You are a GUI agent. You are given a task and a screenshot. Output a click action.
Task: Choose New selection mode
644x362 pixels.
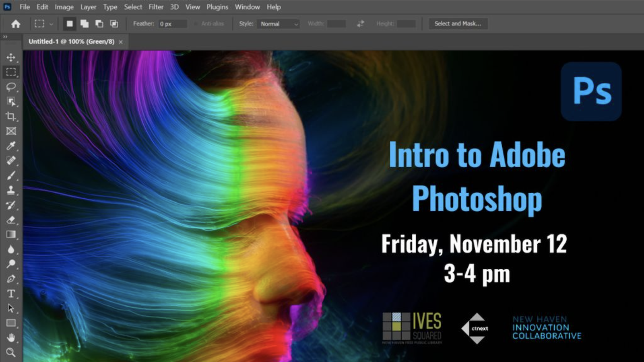pos(70,24)
